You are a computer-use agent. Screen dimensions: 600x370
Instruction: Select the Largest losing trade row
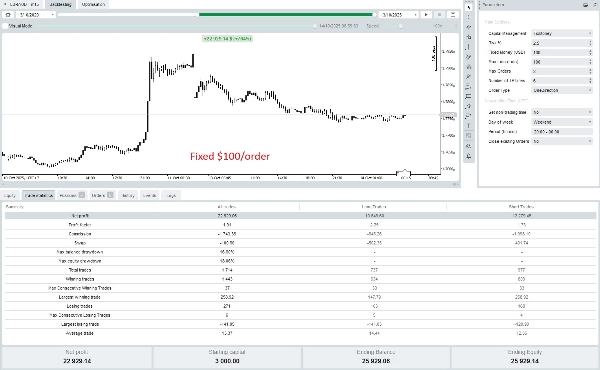click(300, 324)
